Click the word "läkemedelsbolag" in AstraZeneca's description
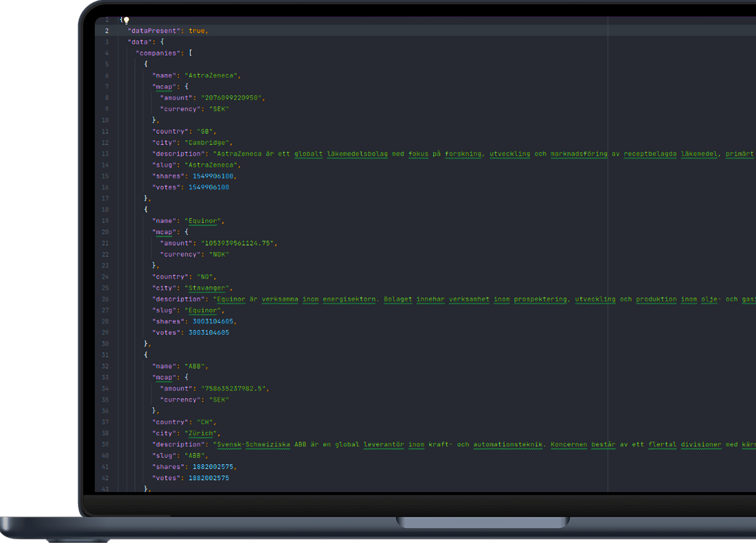 pyautogui.click(x=358, y=154)
